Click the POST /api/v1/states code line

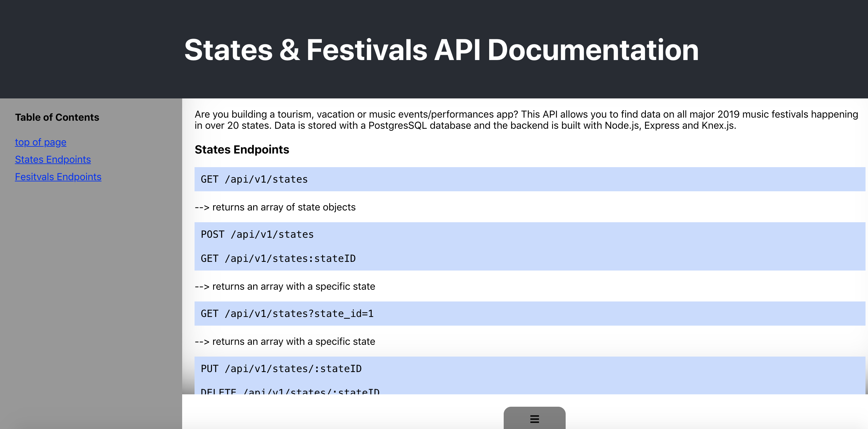tap(257, 234)
